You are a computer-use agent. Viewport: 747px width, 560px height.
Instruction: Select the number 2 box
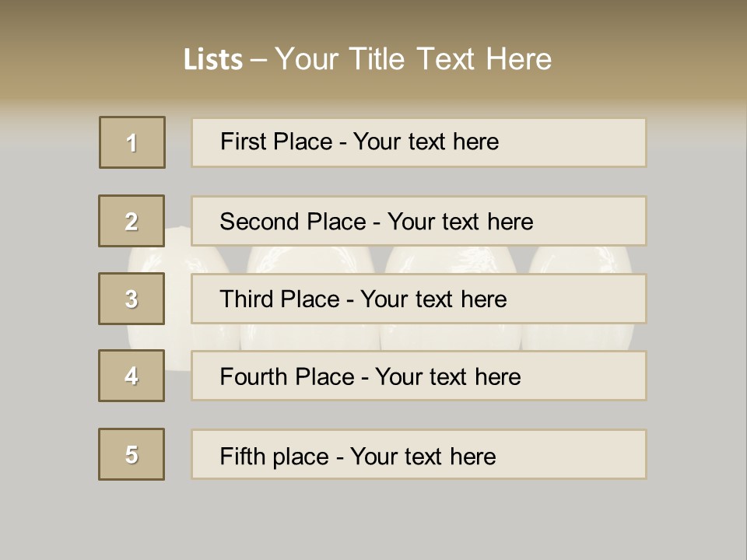(132, 221)
